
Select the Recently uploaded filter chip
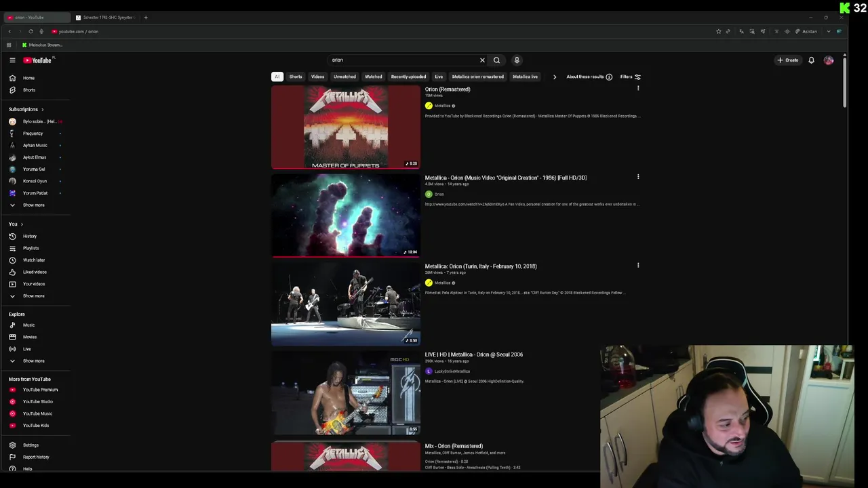point(408,77)
